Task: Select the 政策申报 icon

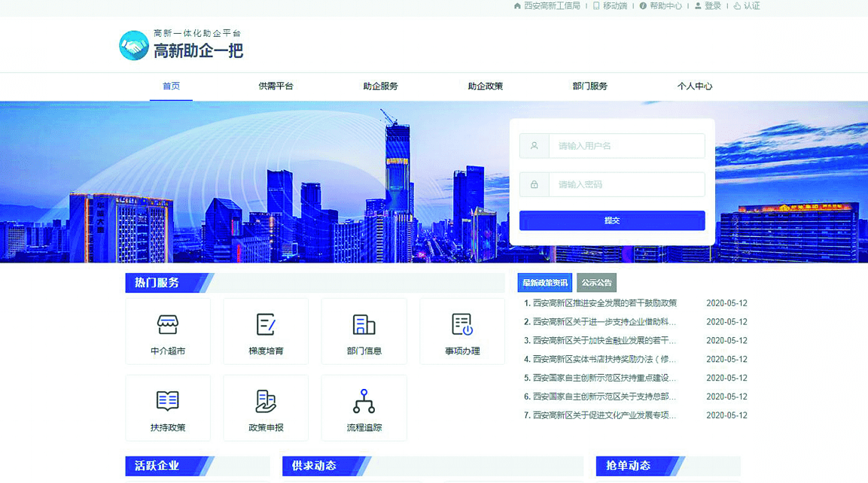Action: 265,408
